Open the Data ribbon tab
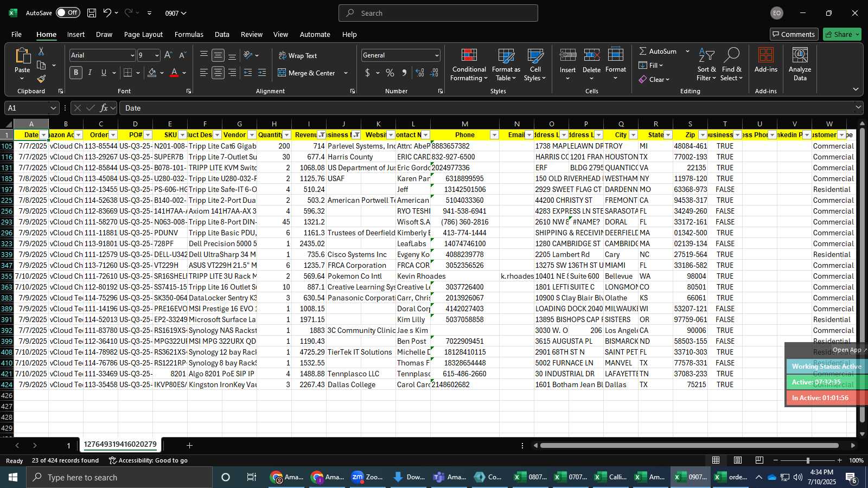868x488 pixels. click(x=222, y=34)
